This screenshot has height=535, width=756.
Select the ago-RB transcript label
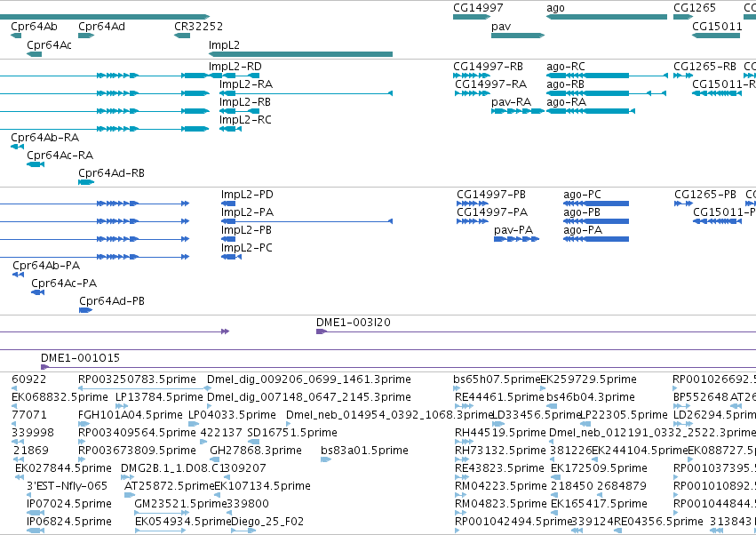point(566,84)
